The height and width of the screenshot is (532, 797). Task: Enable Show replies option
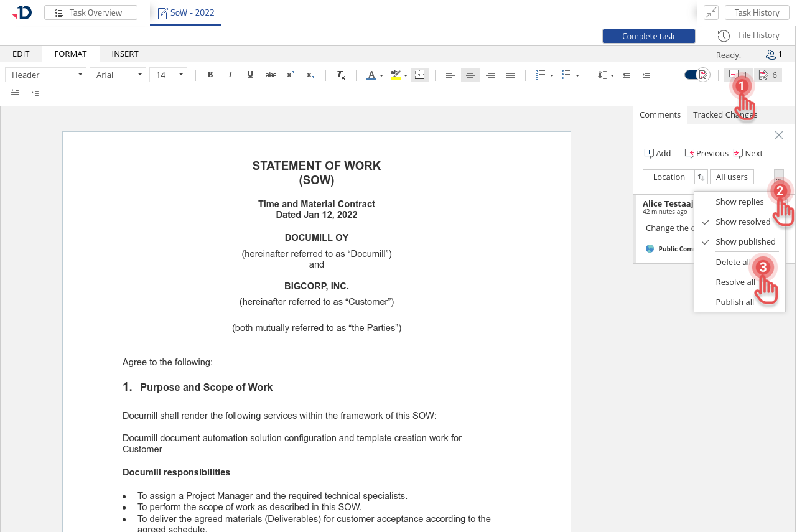pyautogui.click(x=739, y=202)
